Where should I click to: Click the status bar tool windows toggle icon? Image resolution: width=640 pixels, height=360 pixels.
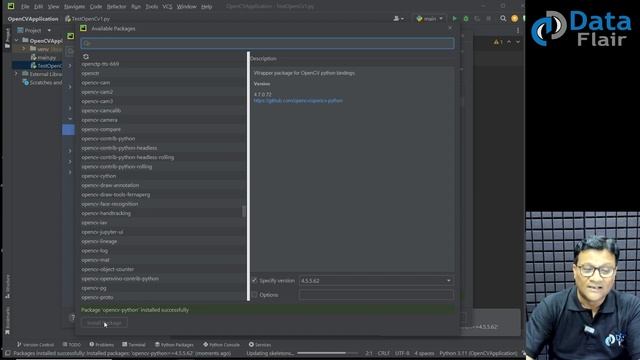[x=7, y=353]
